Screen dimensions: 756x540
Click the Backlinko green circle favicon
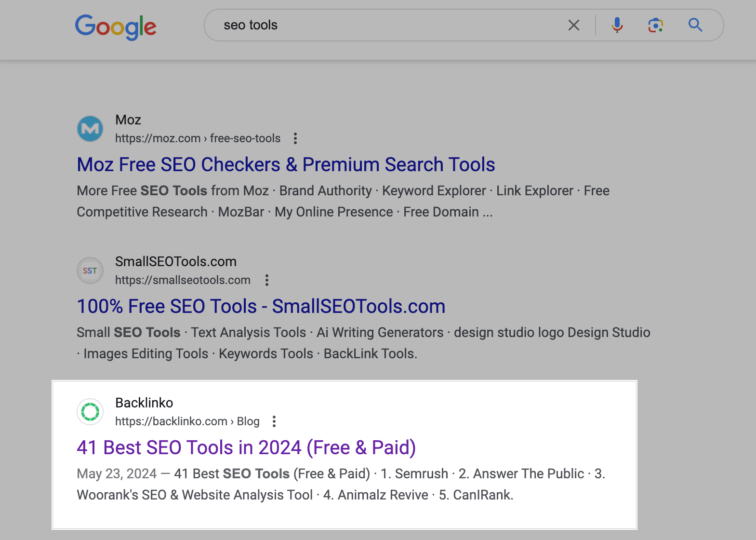pos(90,412)
